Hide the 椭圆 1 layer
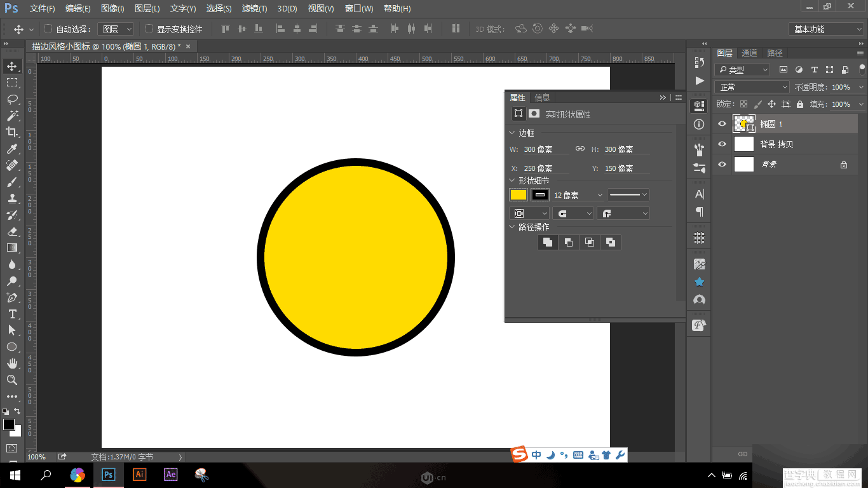The width and height of the screenshot is (868, 488). (x=722, y=124)
